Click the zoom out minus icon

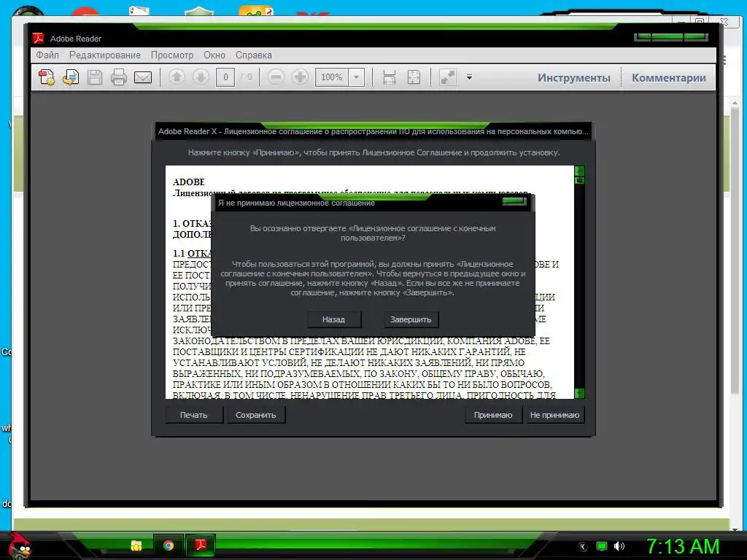click(276, 77)
